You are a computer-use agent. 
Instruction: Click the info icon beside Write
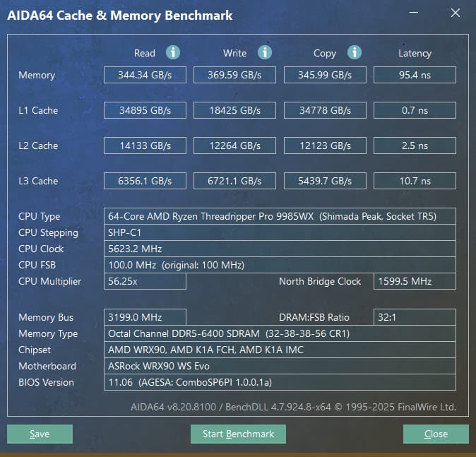tap(265, 53)
